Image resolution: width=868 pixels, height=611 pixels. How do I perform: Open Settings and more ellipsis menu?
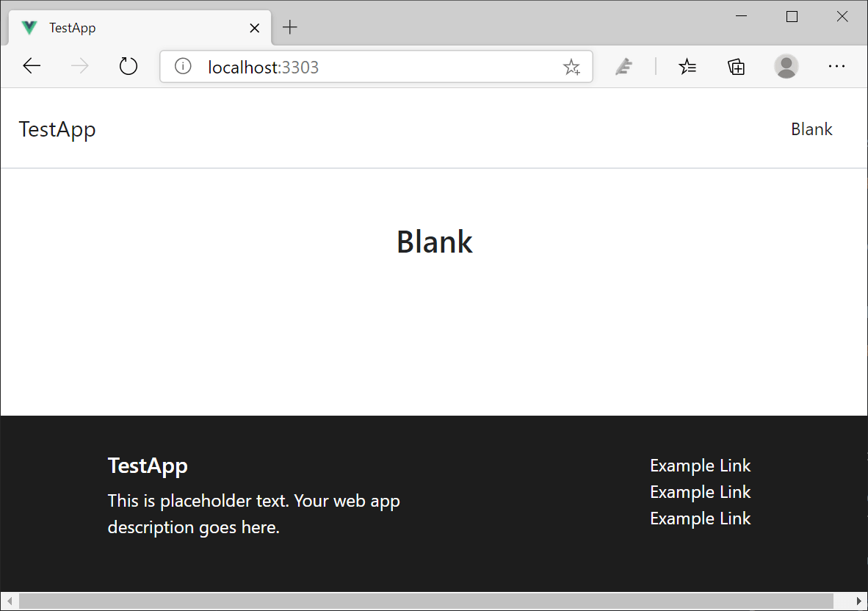point(836,67)
